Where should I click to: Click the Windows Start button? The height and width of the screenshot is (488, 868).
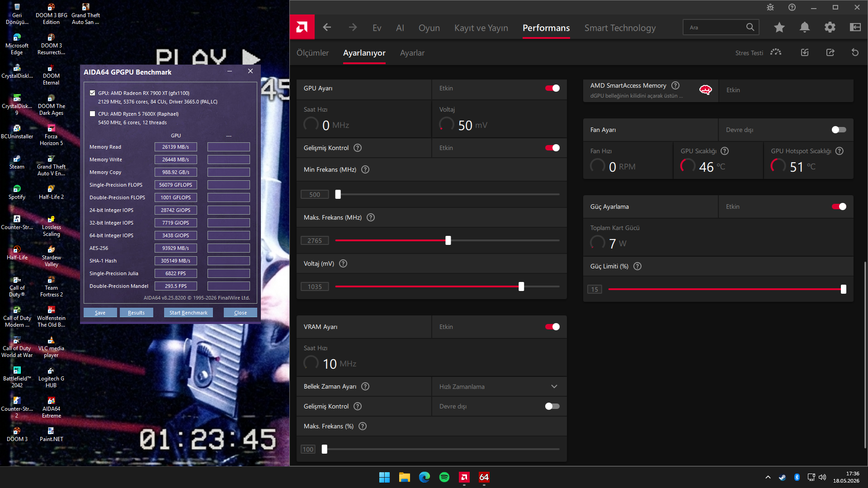pos(384,477)
